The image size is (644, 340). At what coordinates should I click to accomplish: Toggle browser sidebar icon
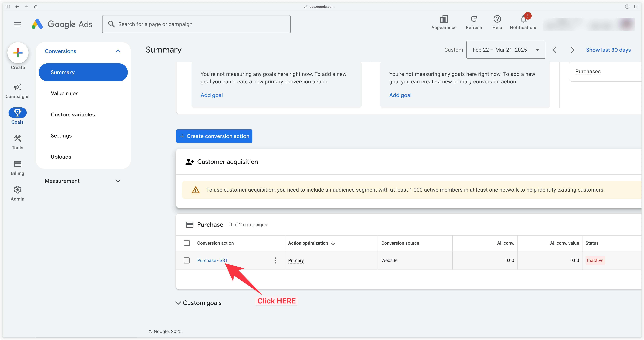8,7
